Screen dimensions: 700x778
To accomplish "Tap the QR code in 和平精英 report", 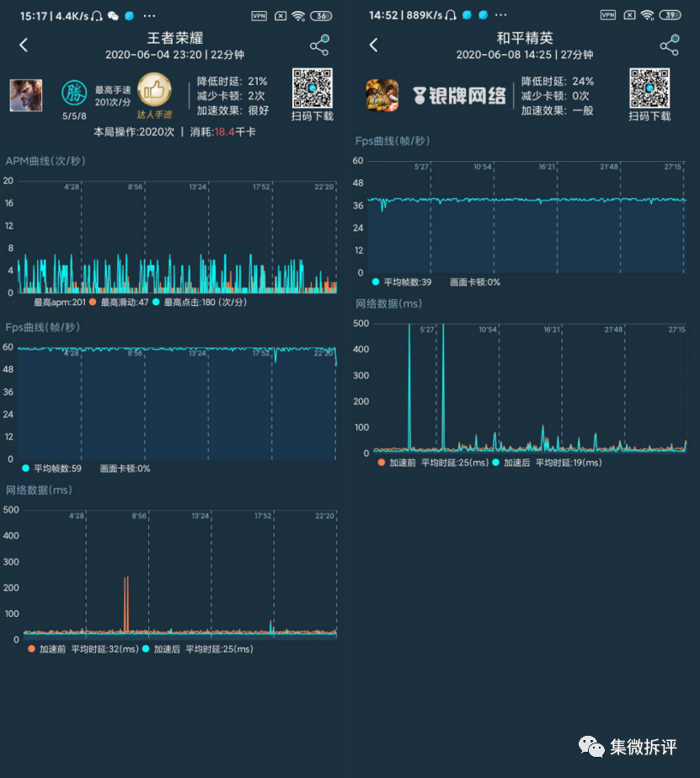I will tap(649, 89).
